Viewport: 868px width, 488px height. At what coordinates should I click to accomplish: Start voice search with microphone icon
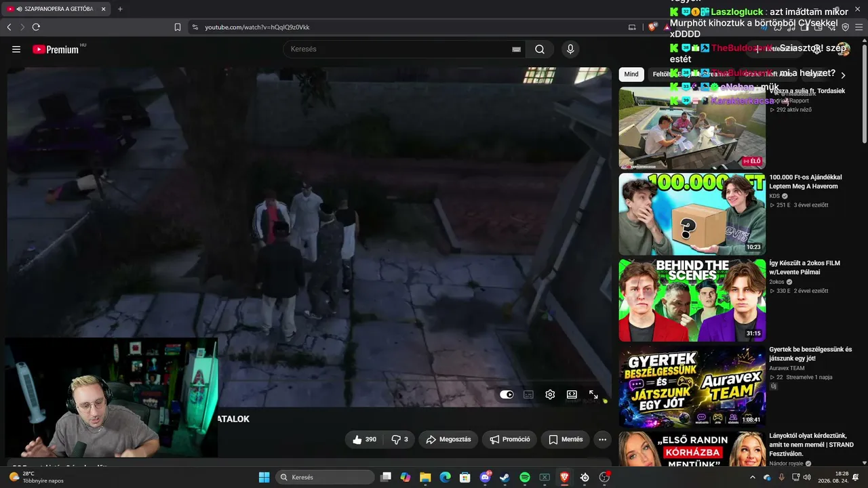coord(570,49)
